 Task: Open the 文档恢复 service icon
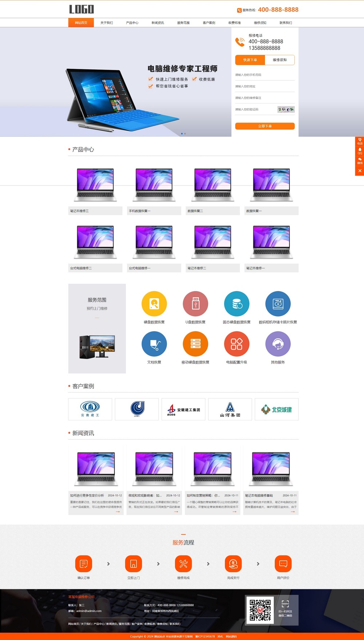click(154, 344)
